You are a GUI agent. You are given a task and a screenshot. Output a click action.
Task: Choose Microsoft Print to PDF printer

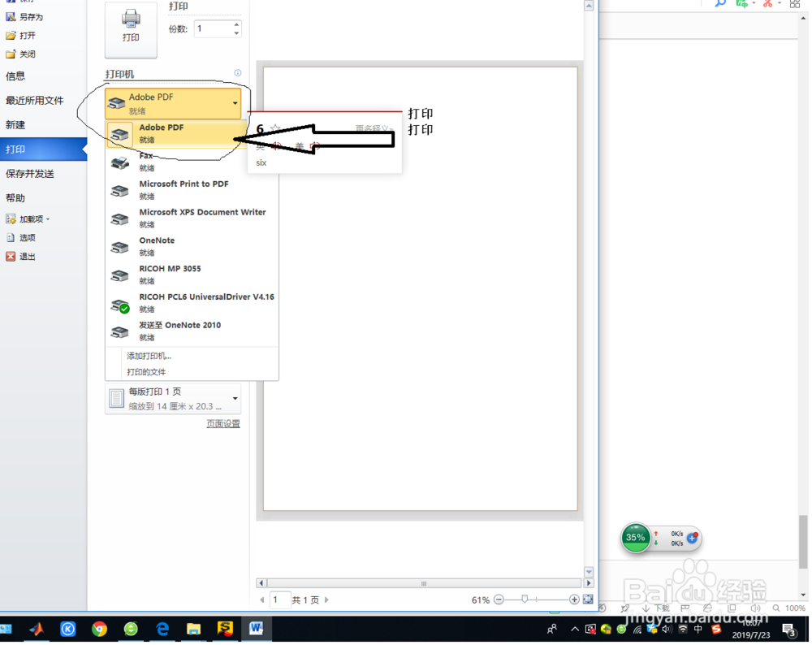(x=192, y=190)
